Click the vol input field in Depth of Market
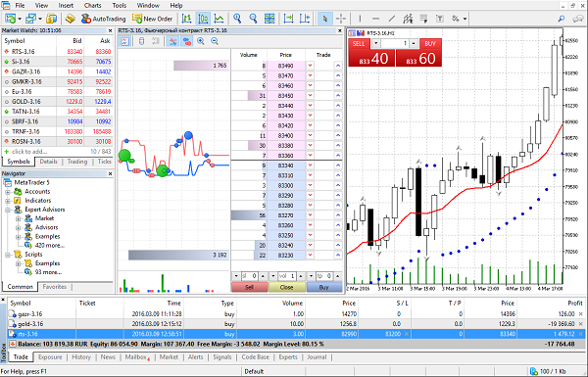 point(287,276)
